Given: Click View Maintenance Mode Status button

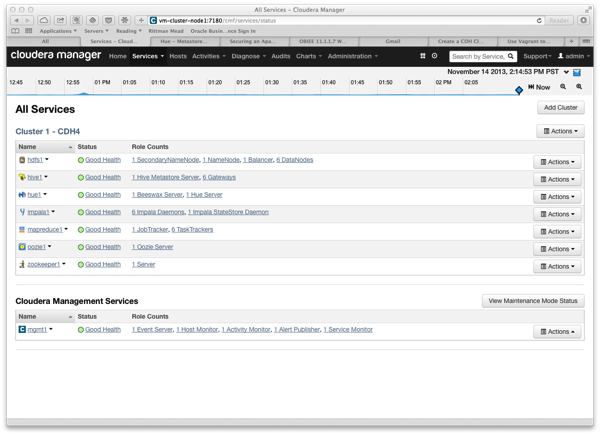Looking at the screenshot, I should [533, 301].
